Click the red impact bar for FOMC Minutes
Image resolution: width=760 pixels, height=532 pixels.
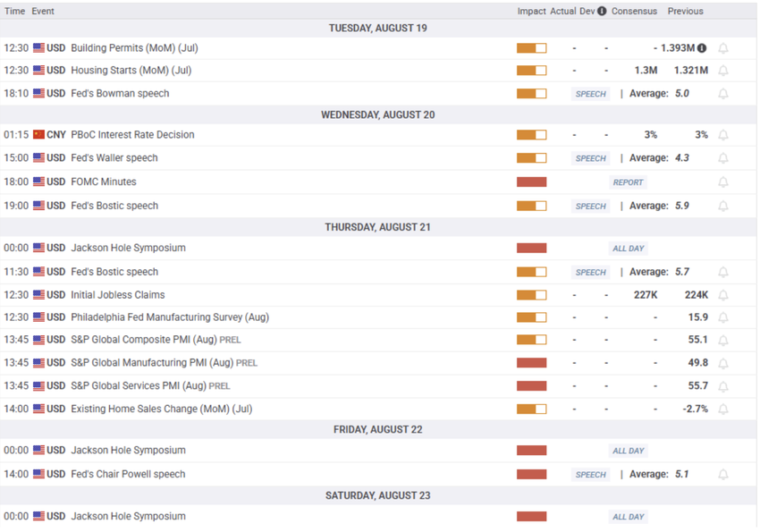coord(532,182)
